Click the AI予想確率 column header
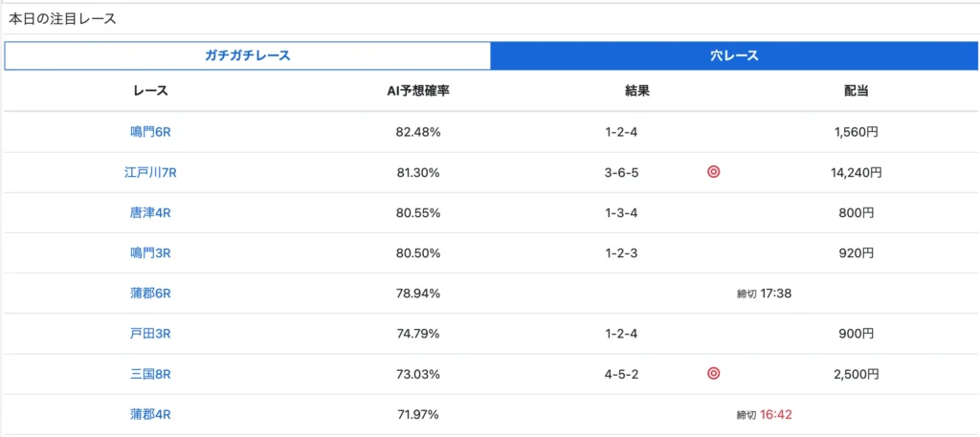The height and width of the screenshot is (437, 980). (x=417, y=92)
